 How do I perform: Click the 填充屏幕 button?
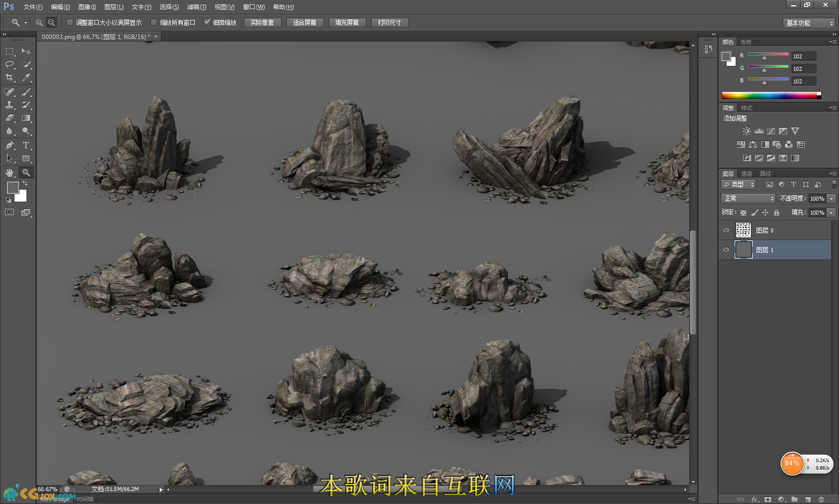(347, 23)
